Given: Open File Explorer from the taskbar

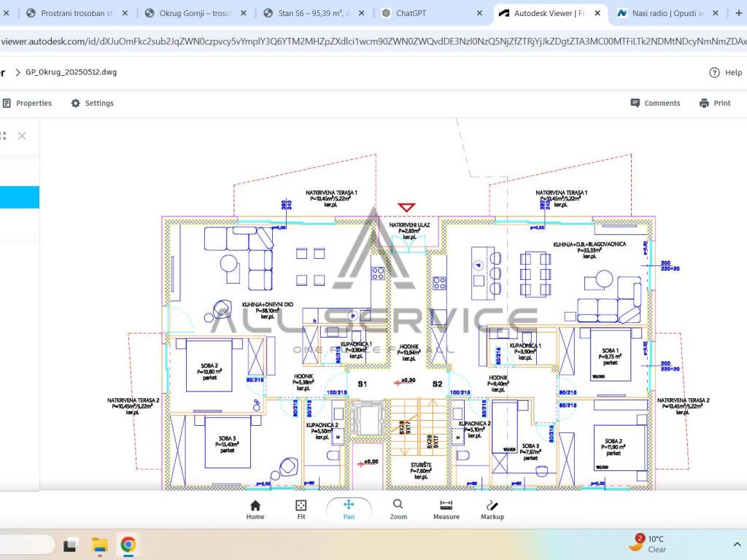Looking at the screenshot, I should click(99, 545).
